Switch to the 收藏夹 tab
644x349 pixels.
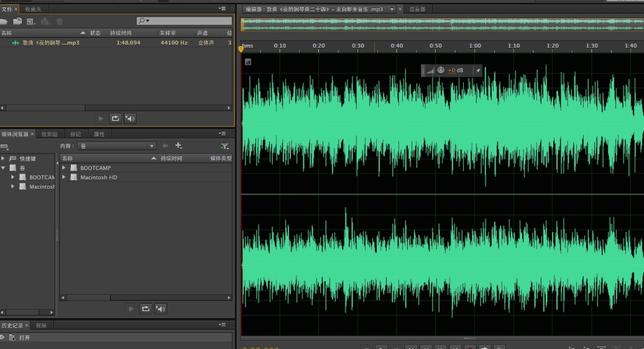[34, 9]
